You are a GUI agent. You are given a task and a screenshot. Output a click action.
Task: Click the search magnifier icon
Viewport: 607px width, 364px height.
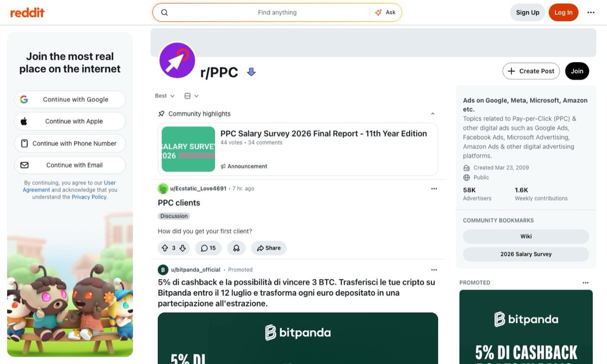(x=164, y=13)
